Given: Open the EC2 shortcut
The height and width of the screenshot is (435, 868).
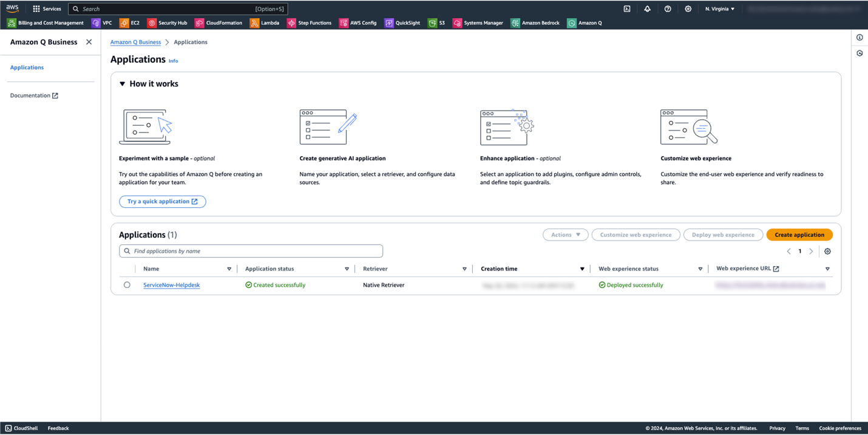Looking at the screenshot, I should 130,23.
